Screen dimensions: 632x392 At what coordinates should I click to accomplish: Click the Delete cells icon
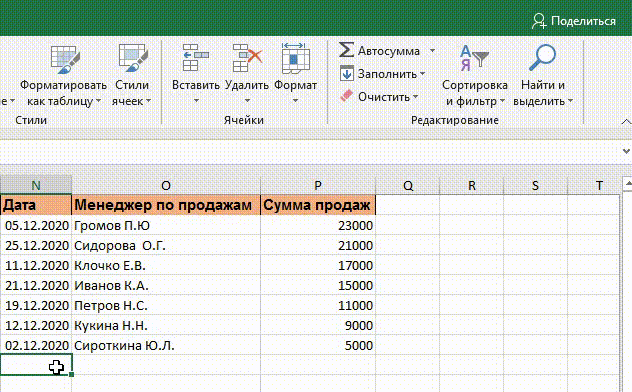click(247, 58)
